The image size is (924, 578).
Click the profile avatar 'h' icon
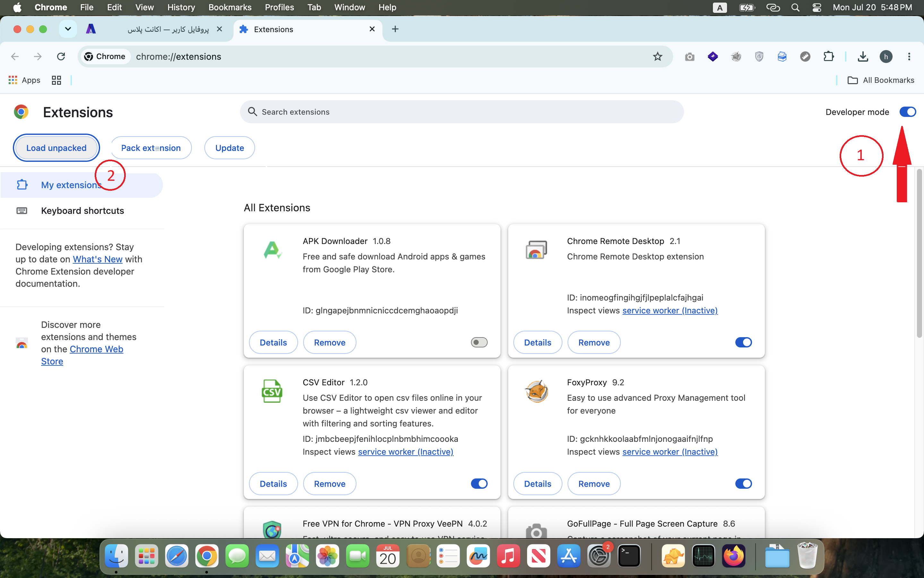(886, 57)
